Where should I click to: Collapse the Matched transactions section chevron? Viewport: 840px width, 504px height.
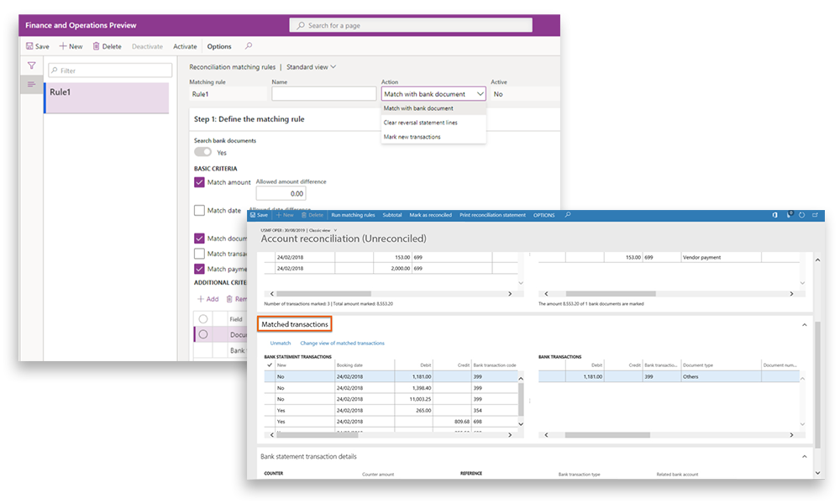(x=804, y=324)
